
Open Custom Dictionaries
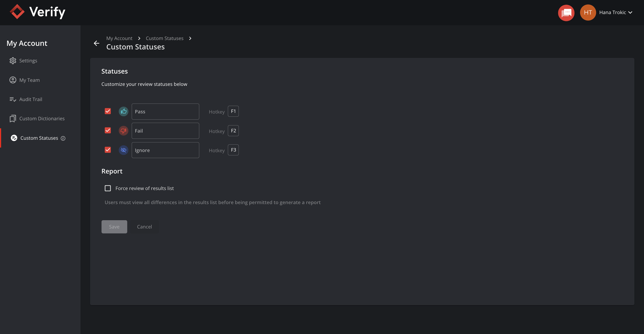pyautogui.click(x=42, y=118)
